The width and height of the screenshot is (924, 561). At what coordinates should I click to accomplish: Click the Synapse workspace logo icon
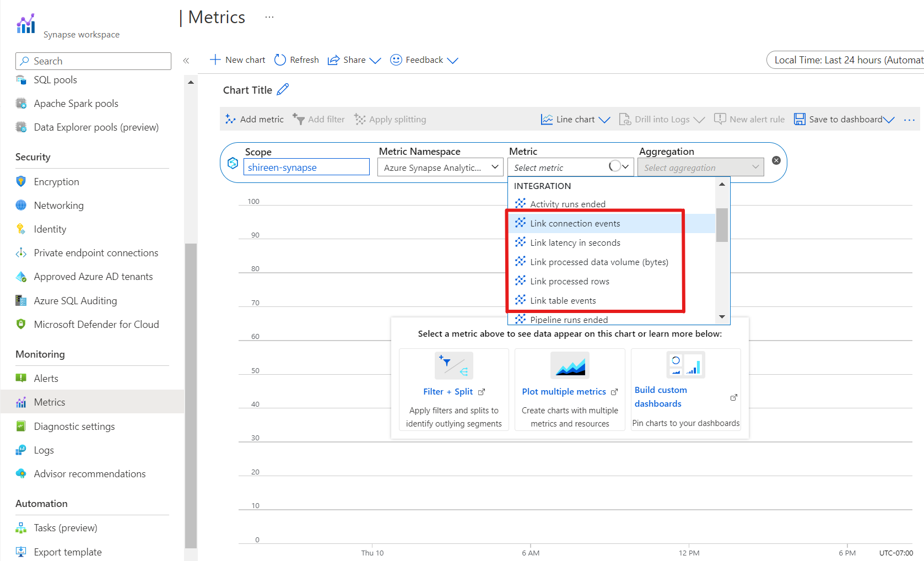point(26,24)
